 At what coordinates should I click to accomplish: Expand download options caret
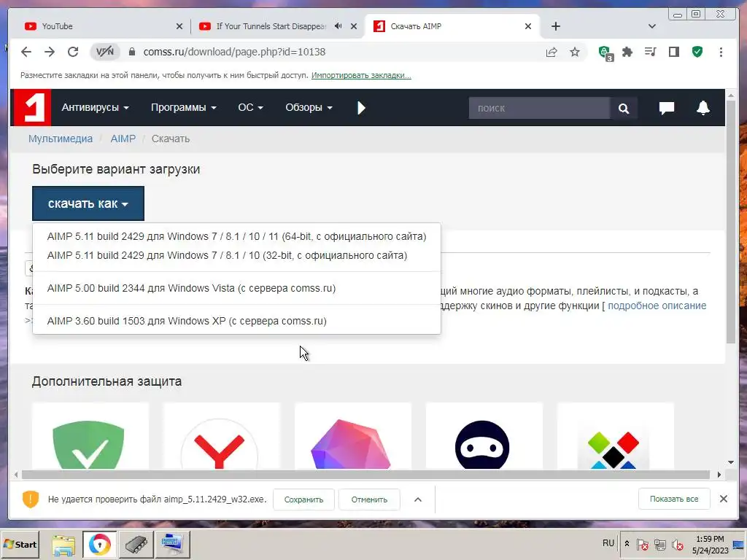418,499
